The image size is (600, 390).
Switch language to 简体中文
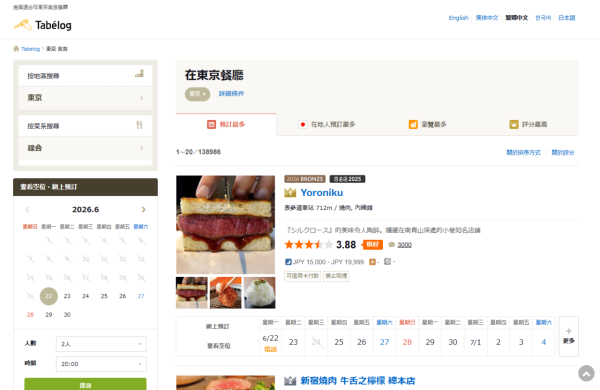click(x=487, y=18)
